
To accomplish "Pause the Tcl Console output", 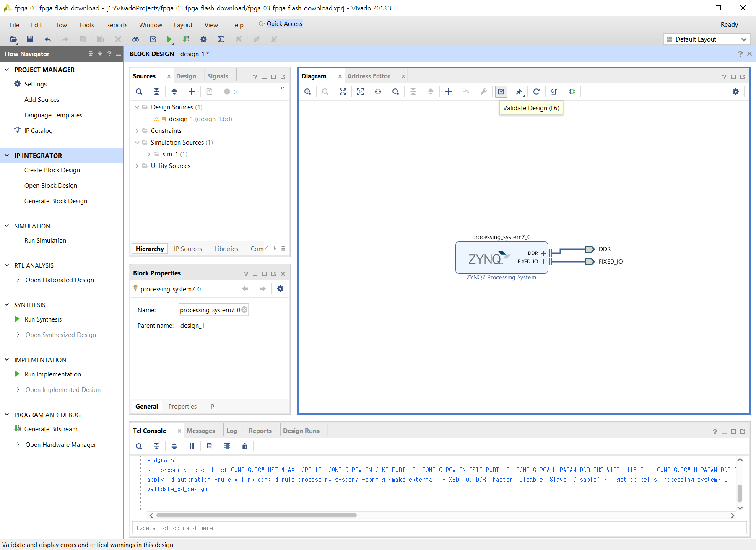I will coord(192,446).
